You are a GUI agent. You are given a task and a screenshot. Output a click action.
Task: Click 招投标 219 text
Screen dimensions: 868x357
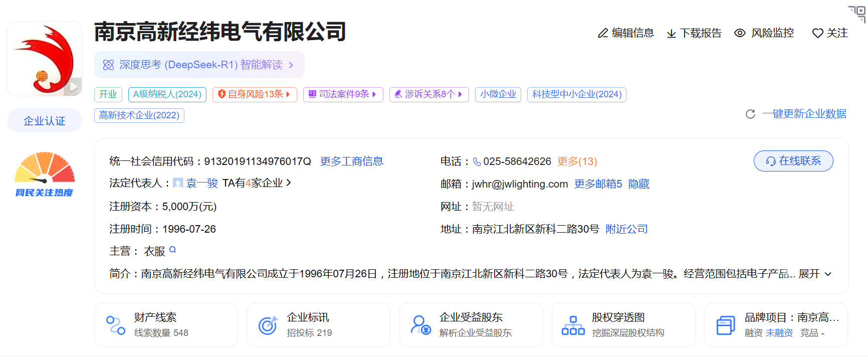pyautogui.click(x=309, y=333)
